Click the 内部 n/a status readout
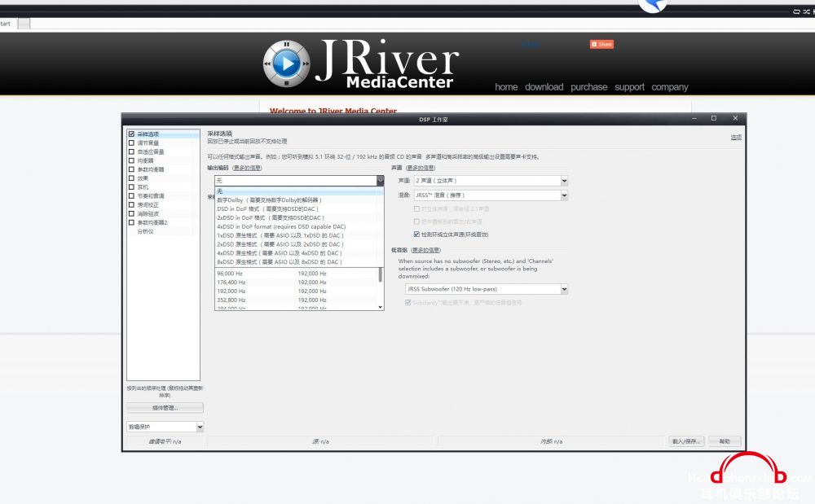 (x=551, y=442)
